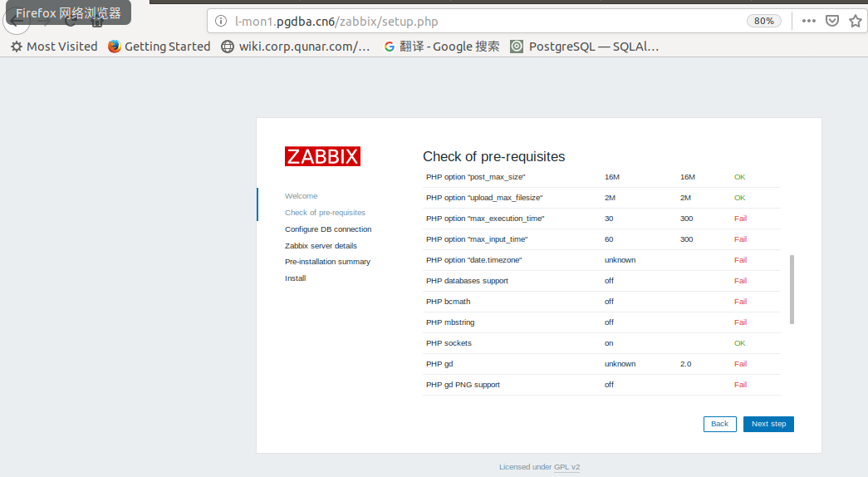Click PHP sockets row label
Image resolution: width=868 pixels, height=477 pixels.
pos(449,343)
